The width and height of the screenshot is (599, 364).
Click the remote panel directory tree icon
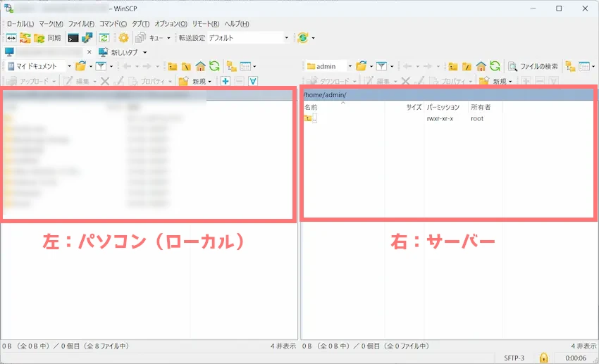click(x=570, y=66)
